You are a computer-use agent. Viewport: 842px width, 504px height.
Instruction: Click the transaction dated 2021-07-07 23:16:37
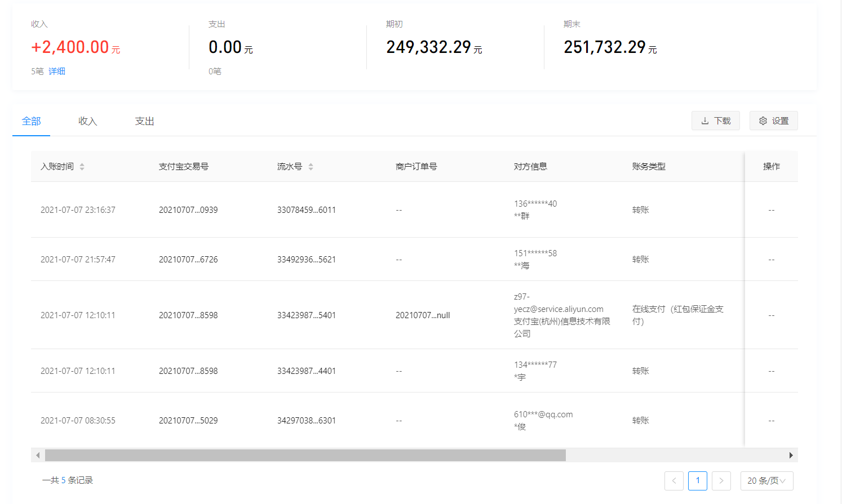pyautogui.click(x=77, y=209)
